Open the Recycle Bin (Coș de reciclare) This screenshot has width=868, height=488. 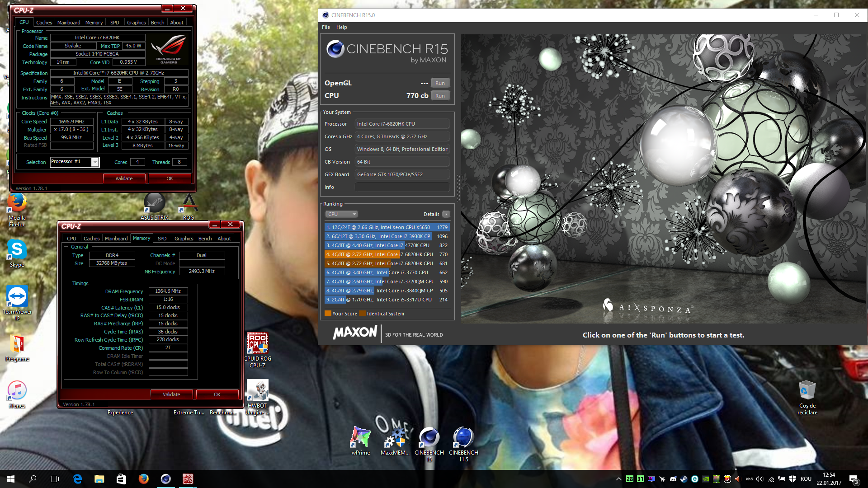[807, 398]
